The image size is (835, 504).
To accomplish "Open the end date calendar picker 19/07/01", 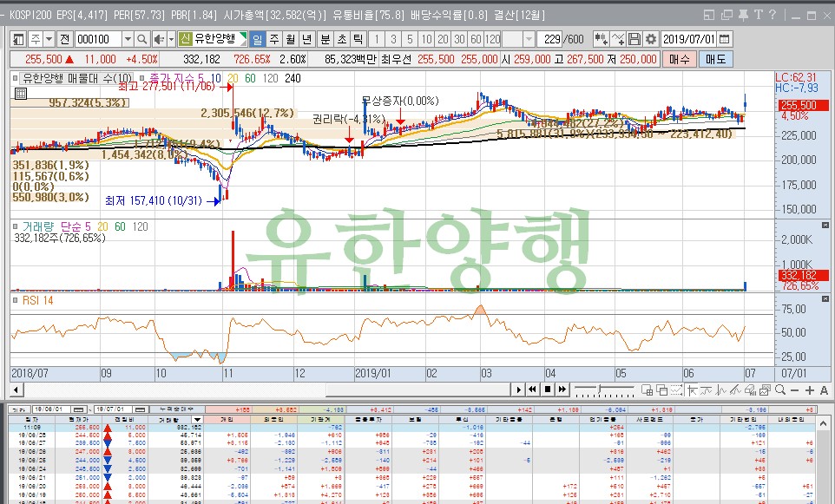I will 141,409.
